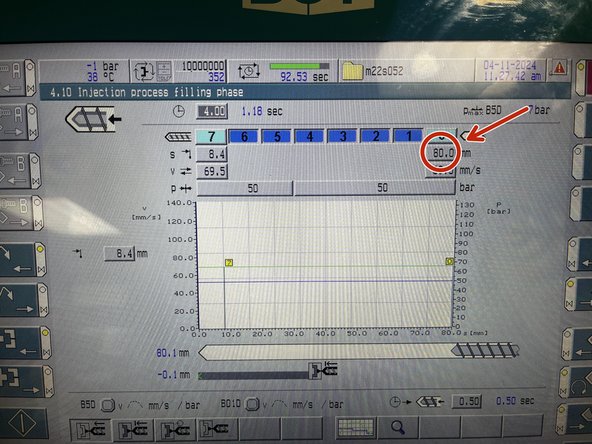The height and width of the screenshot is (444, 592).
Task: Select profile step 3
Action: 342,136
